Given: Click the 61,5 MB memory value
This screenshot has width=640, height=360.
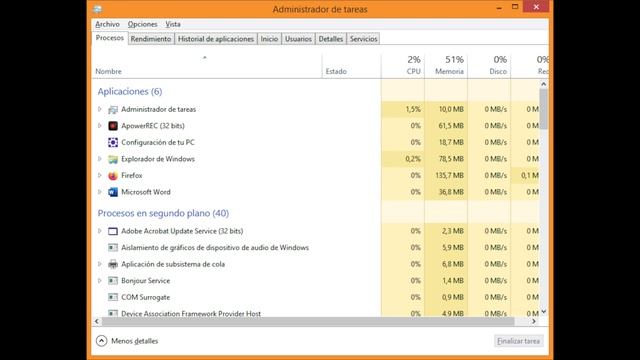Looking at the screenshot, I should coord(451,126).
